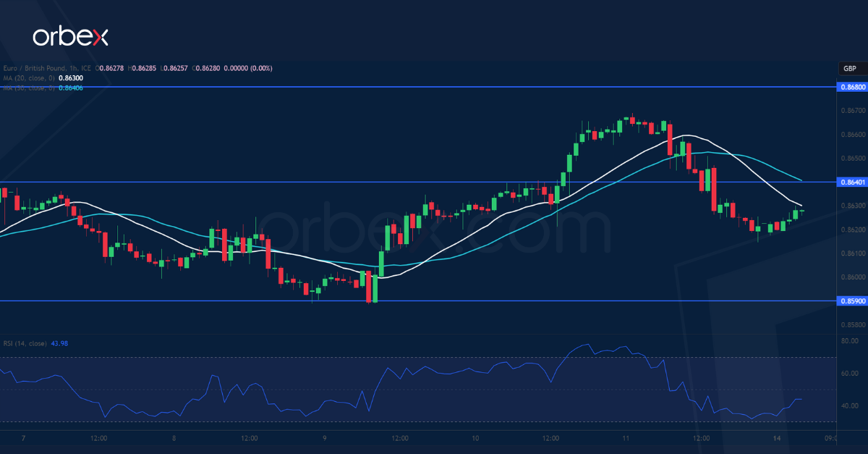The width and height of the screenshot is (868, 454).
Task: Open the ICE exchange selector in the legend
Action: 85,69
